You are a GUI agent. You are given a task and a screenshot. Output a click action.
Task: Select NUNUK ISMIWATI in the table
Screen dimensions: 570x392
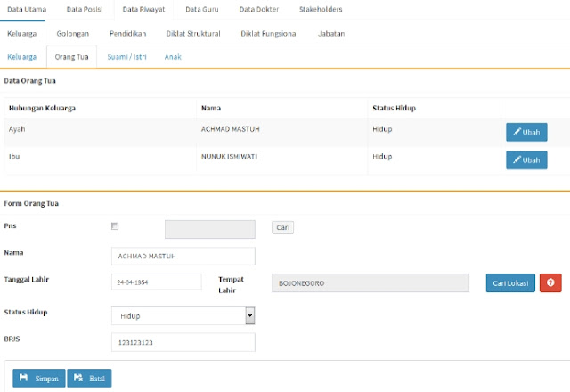click(230, 157)
